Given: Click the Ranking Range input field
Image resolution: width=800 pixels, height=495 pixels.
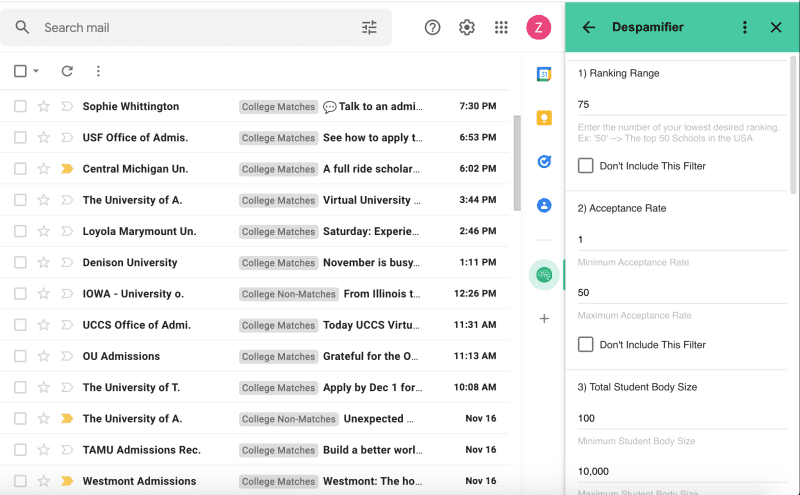Looking at the screenshot, I should pyautogui.click(x=680, y=105).
